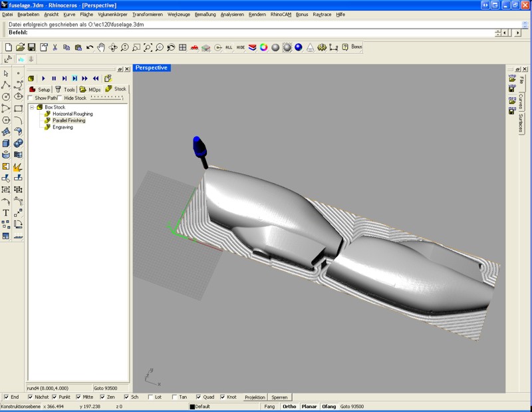Click the Zoom Extents icon
The image size is (532, 412).
click(x=148, y=47)
